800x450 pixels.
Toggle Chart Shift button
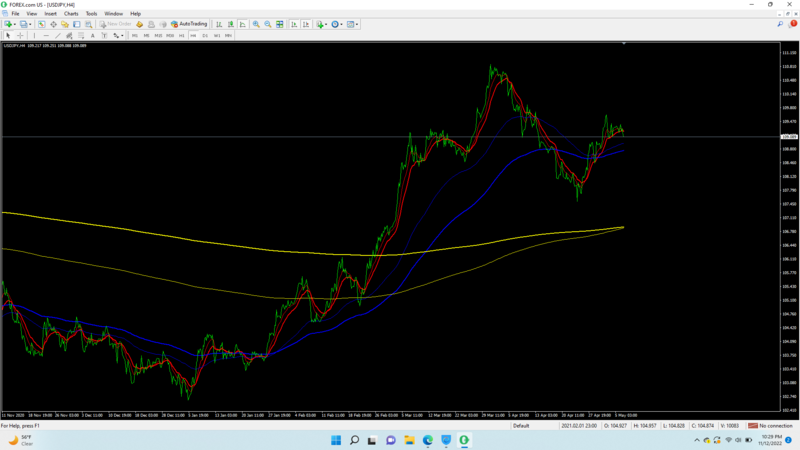306,24
